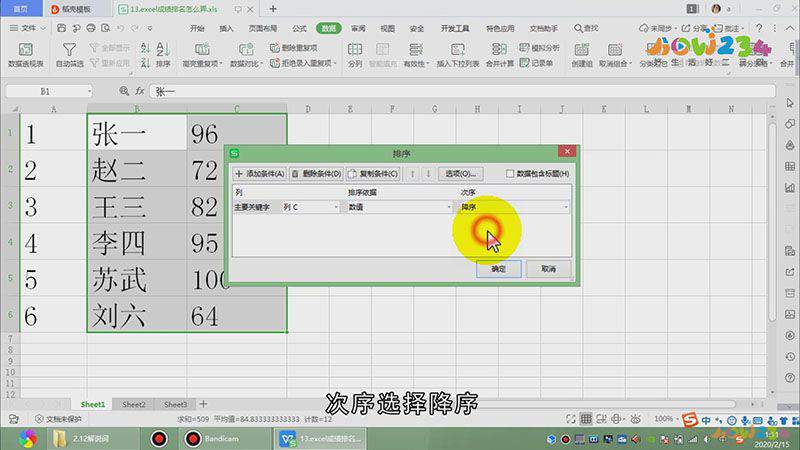Click the print preview icon in quick toolbar
Viewport: 800px width, 450px height.
106,28
